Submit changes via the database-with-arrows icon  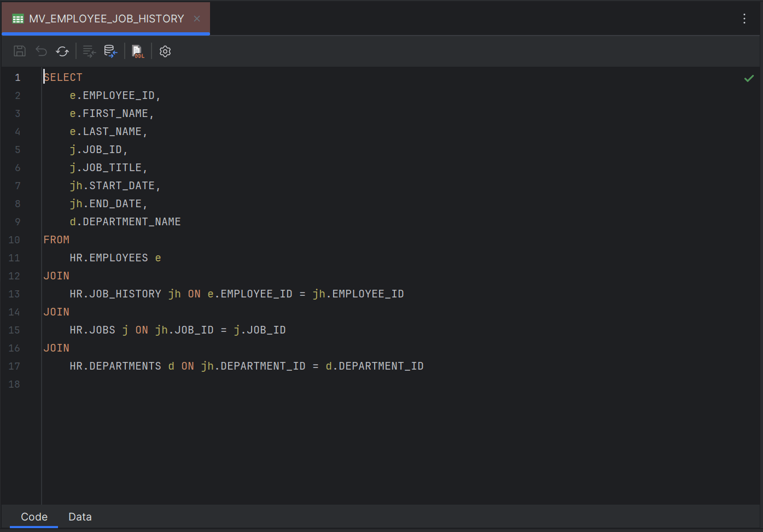110,51
